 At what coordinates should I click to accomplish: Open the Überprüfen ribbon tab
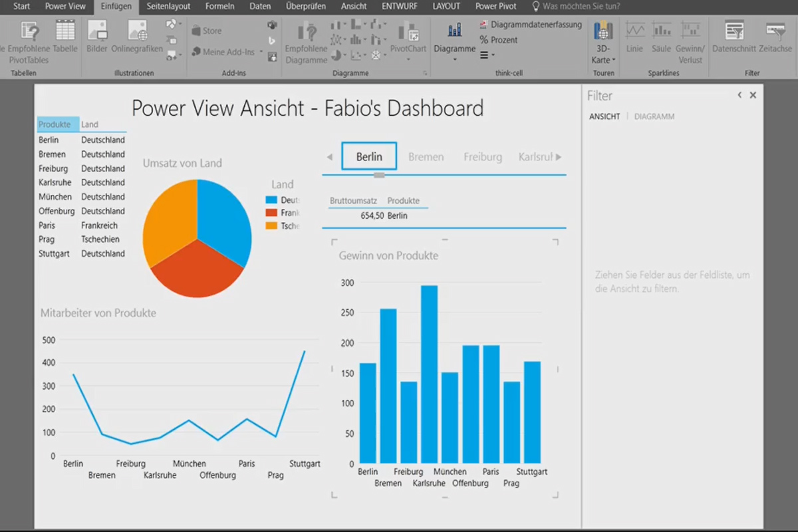(x=306, y=6)
